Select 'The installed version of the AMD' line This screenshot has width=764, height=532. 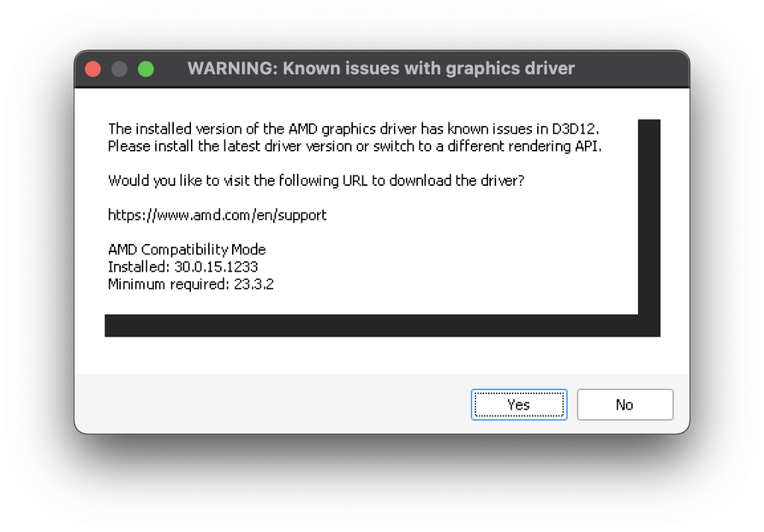coord(353,128)
